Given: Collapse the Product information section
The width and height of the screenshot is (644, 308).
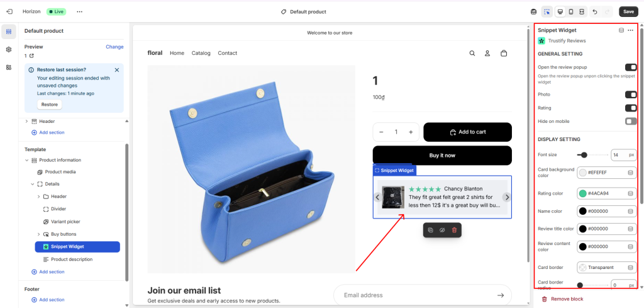Looking at the screenshot, I should tap(26, 160).
